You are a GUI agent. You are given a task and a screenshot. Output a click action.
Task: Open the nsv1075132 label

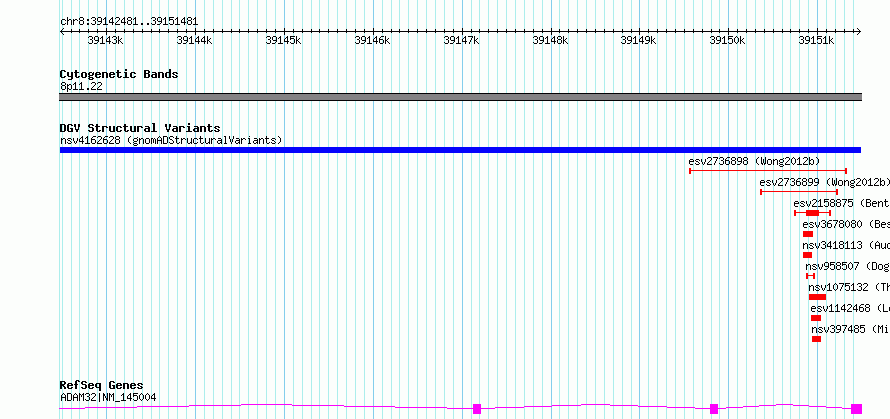click(x=849, y=287)
